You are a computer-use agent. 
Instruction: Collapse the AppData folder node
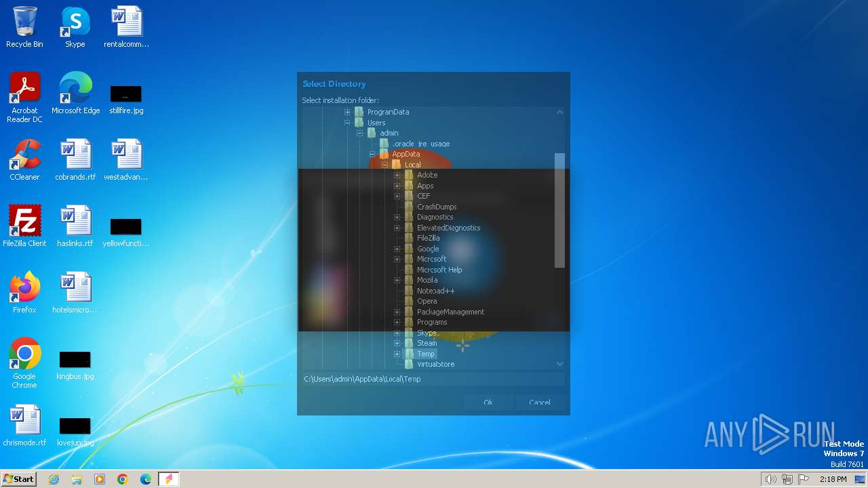click(372, 154)
